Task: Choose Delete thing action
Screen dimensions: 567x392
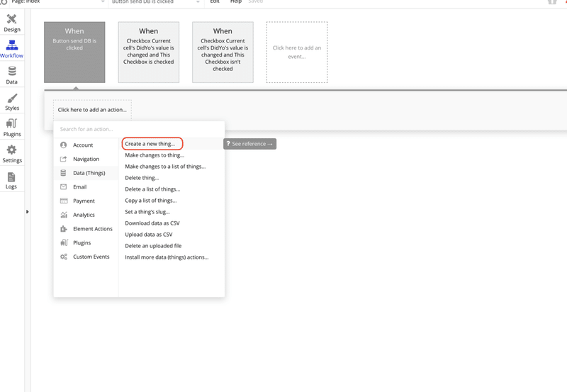Action: coord(142,178)
